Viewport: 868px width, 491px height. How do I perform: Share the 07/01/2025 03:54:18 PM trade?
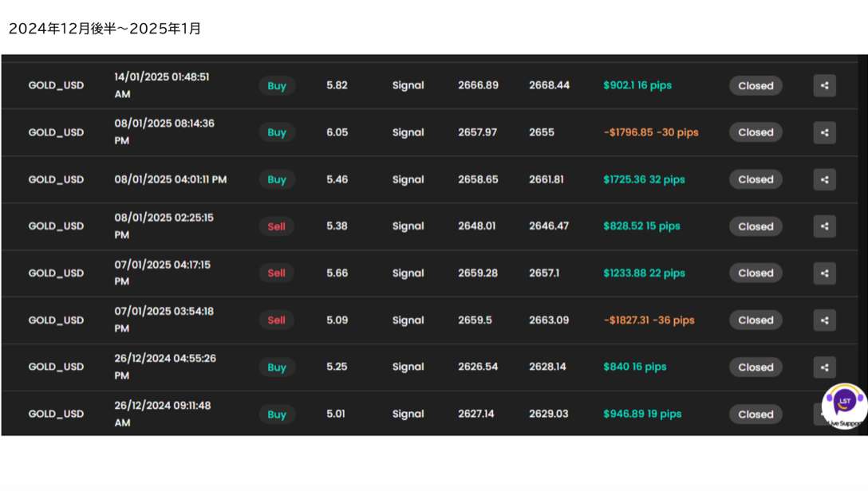coord(824,320)
